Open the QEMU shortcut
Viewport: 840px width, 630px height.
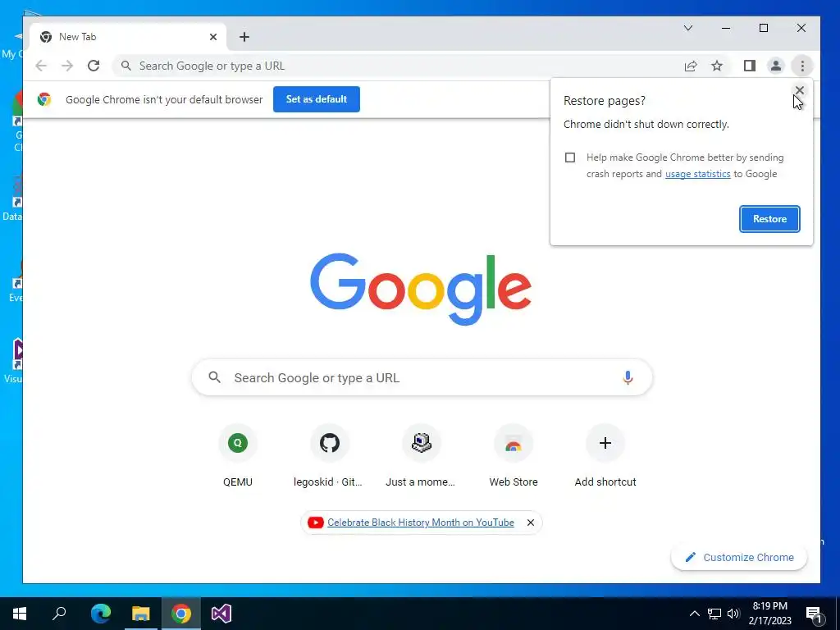(x=238, y=456)
